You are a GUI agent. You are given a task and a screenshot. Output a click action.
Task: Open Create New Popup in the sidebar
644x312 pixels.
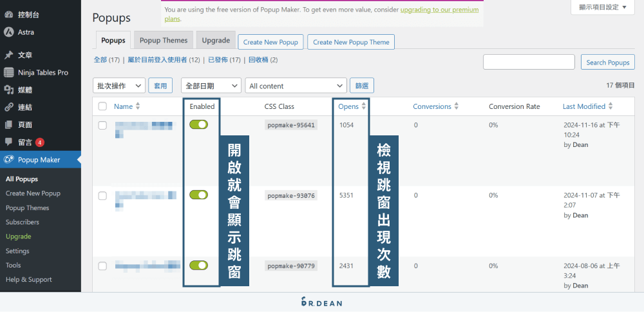tap(33, 193)
